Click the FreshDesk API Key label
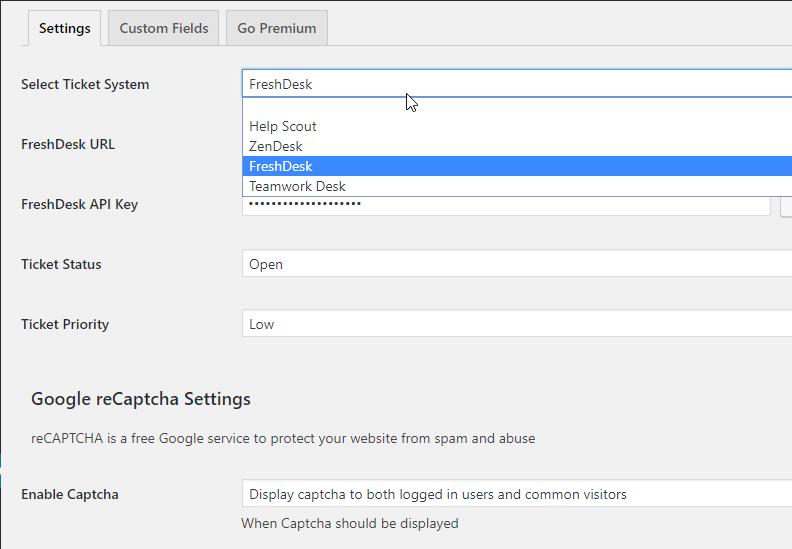 pyautogui.click(x=79, y=205)
